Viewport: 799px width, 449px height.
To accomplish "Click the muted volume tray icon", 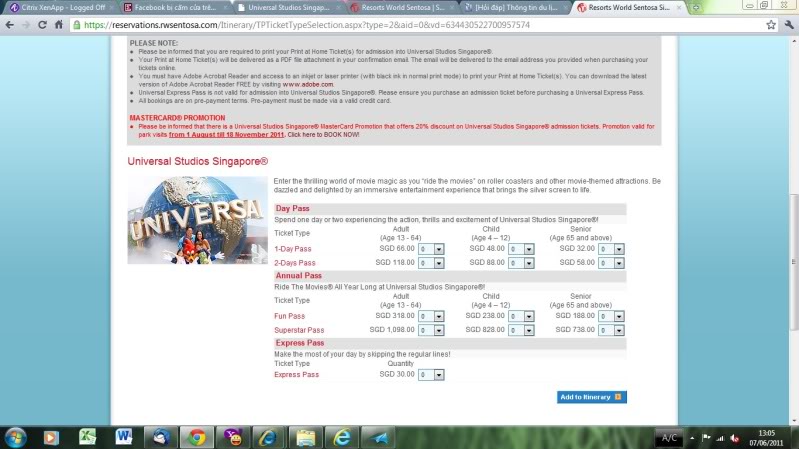I will tap(735, 438).
